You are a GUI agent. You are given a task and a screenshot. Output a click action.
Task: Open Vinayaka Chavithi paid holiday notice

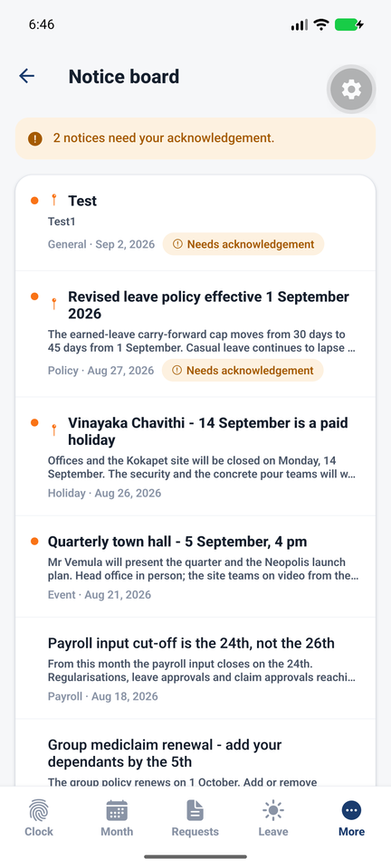tap(195, 457)
